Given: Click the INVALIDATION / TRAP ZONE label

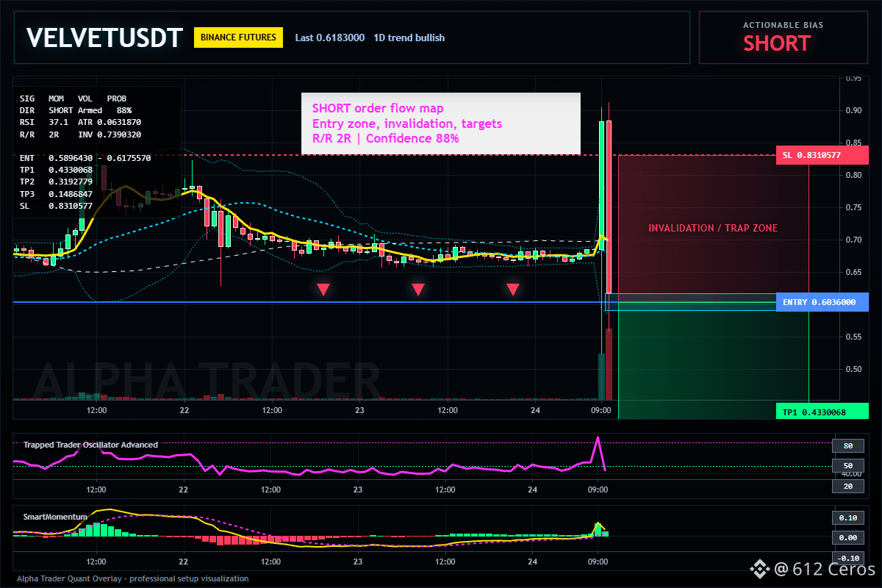Looking at the screenshot, I should (713, 229).
